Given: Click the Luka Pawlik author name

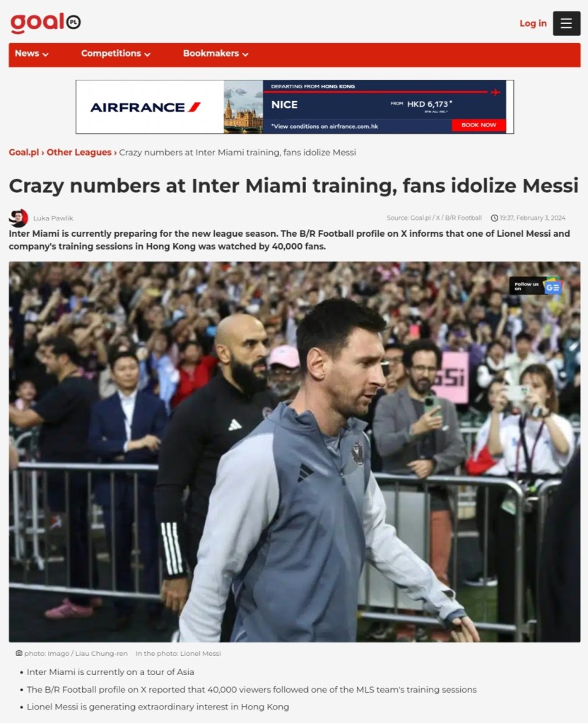Looking at the screenshot, I should (x=53, y=218).
